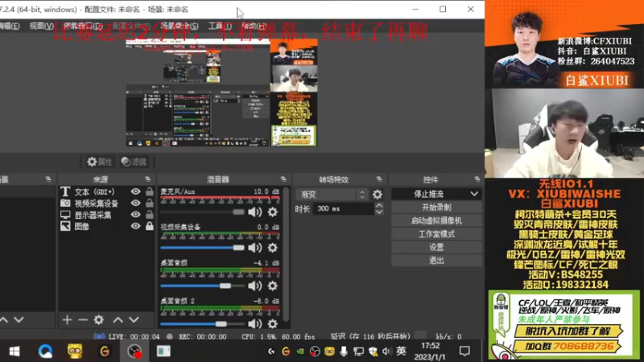Hide the 视频采集设备 source
The height and width of the screenshot is (362, 644).
(135, 204)
